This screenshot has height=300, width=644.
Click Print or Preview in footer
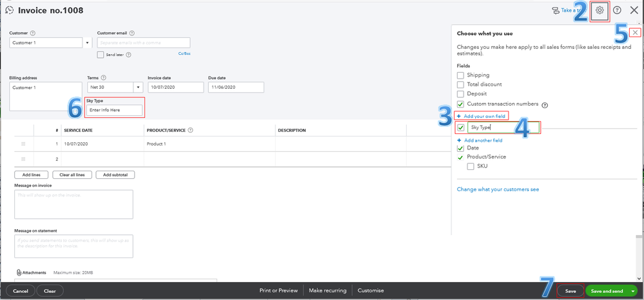[278, 290]
